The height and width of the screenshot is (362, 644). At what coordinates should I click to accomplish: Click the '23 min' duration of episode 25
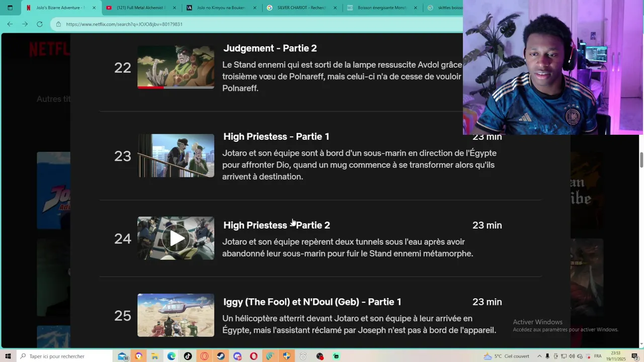pos(487,302)
